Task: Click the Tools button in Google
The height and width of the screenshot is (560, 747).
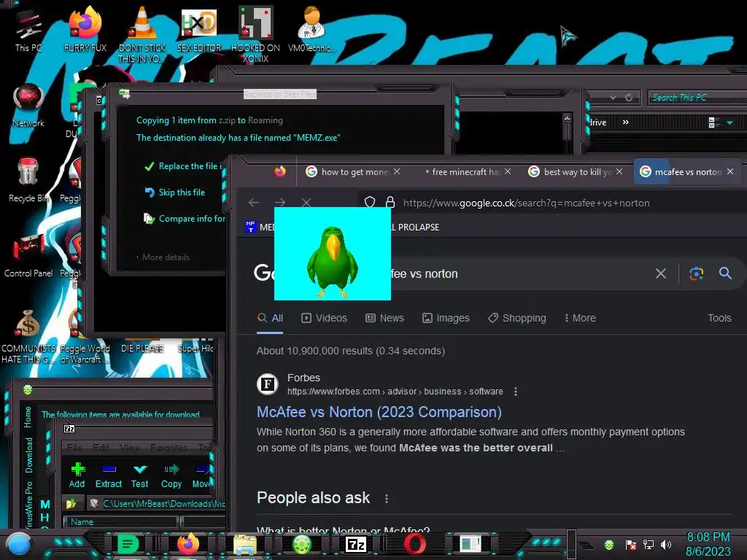Action: coord(719,318)
